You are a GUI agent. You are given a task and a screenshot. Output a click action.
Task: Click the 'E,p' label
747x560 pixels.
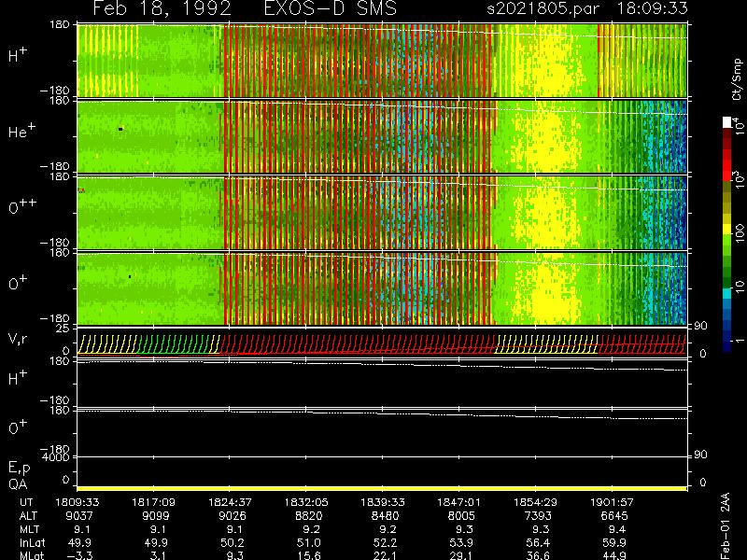point(19,468)
